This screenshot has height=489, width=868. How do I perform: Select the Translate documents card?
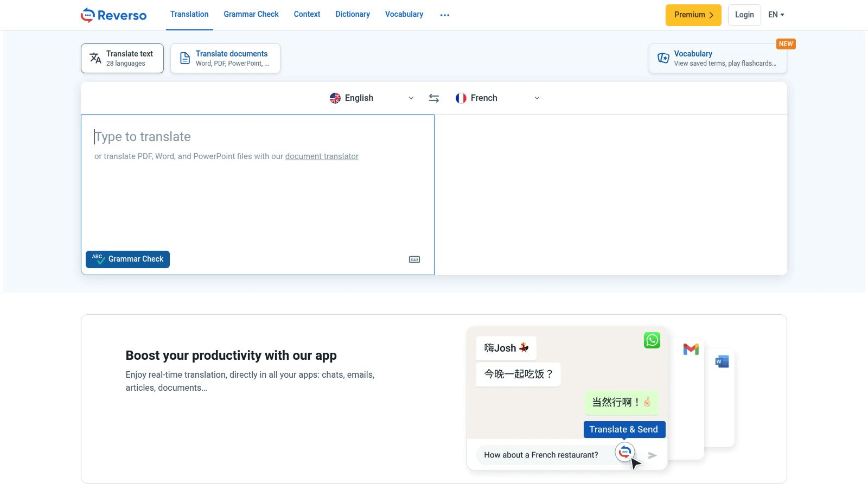[x=225, y=58]
